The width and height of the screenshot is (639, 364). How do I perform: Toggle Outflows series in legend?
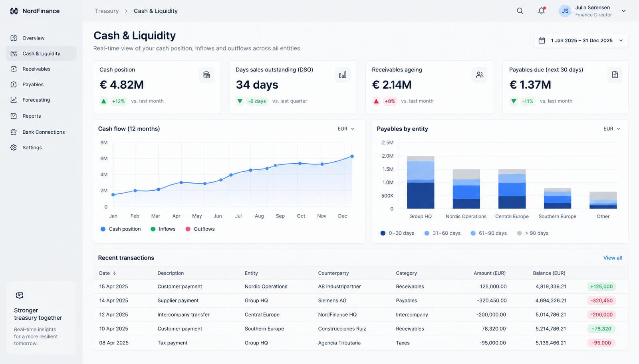tap(200, 229)
